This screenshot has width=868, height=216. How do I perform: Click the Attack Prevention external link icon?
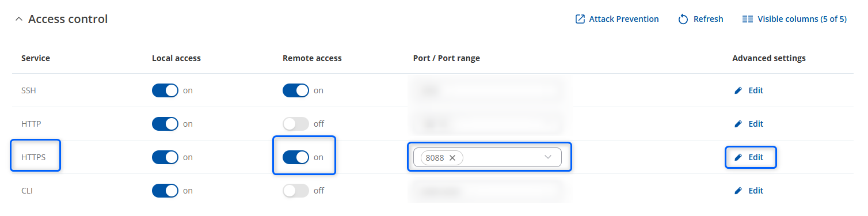tap(580, 19)
